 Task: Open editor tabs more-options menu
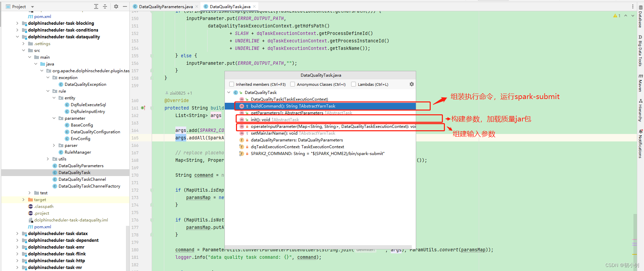633,6
